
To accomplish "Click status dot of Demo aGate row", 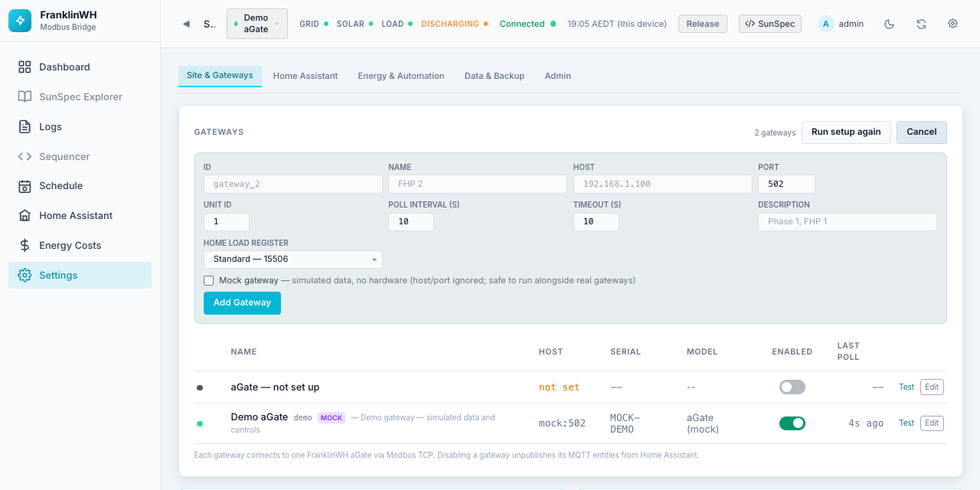I will pyautogui.click(x=200, y=423).
